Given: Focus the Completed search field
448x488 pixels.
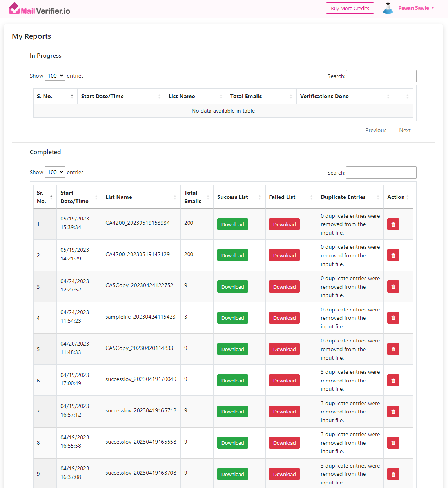Looking at the screenshot, I should point(381,173).
